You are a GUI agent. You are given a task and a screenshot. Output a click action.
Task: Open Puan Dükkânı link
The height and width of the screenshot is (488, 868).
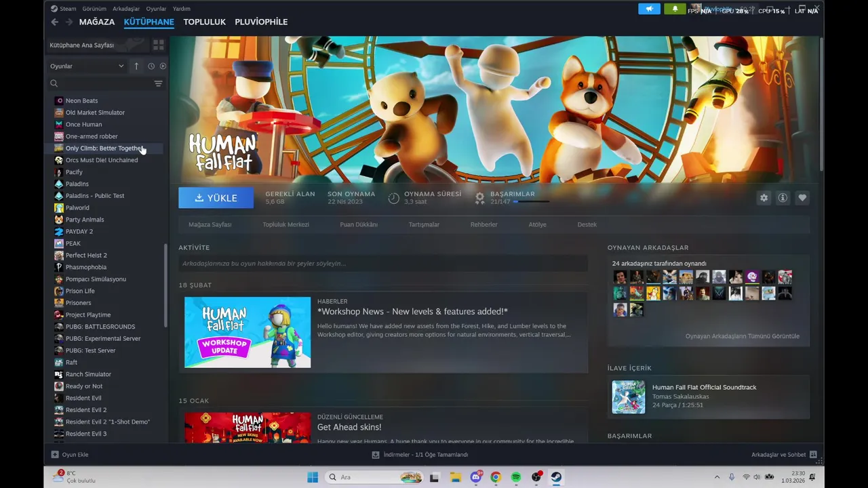pos(359,224)
